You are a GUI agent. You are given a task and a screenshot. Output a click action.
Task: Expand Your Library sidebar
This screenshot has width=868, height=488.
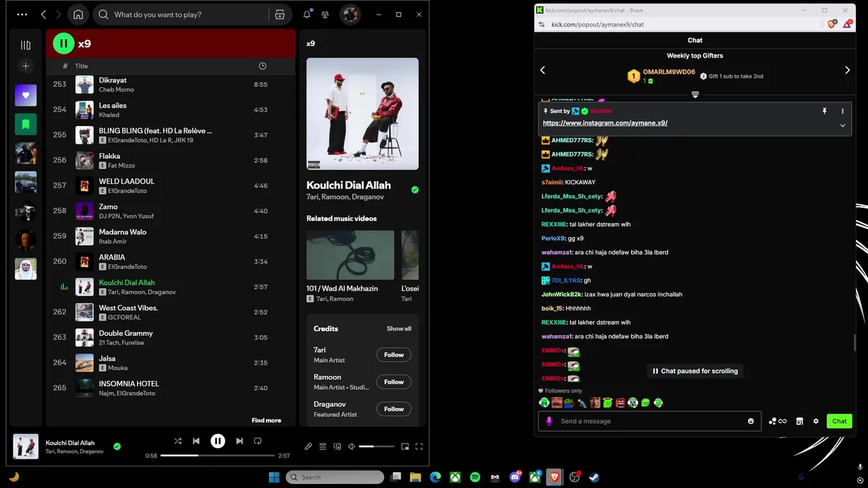click(26, 45)
